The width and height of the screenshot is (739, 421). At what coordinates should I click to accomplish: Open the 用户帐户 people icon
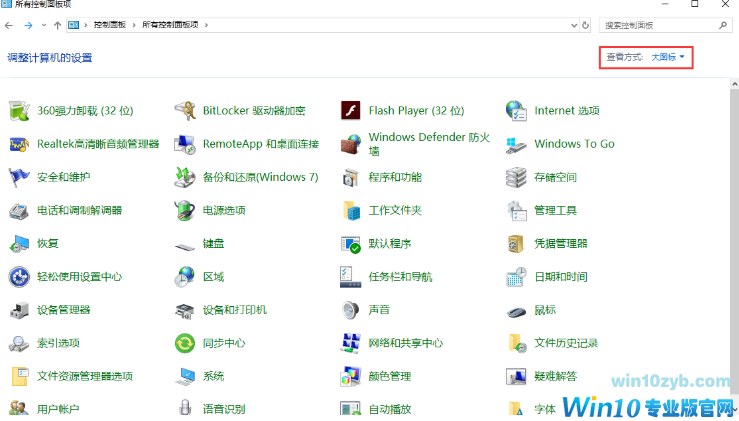pos(19,409)
